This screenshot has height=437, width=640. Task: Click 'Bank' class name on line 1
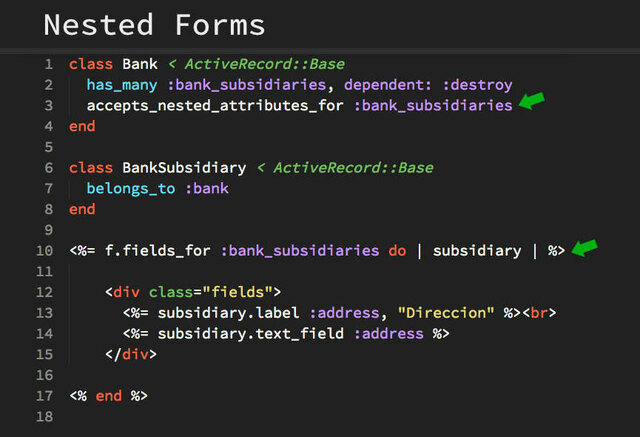pos(140,64)
